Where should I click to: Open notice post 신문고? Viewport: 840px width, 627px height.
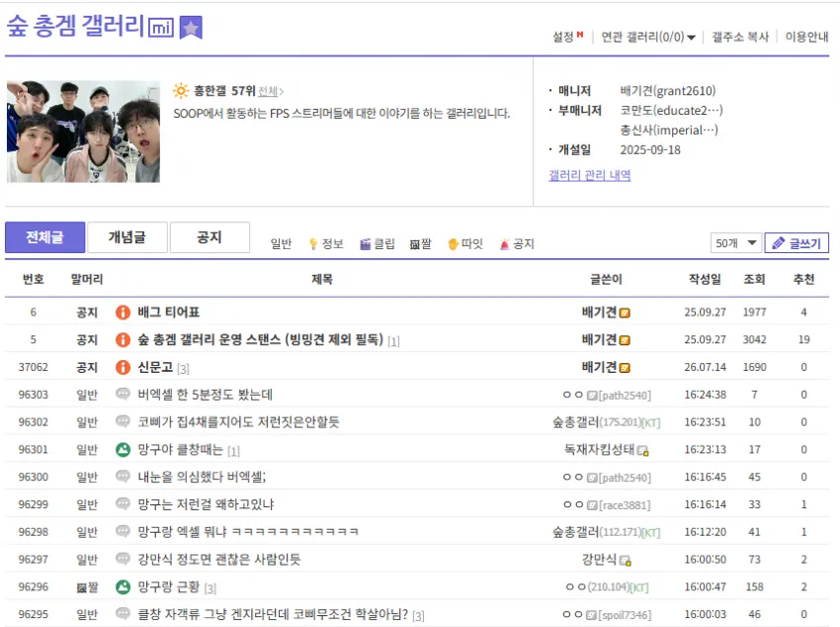155,367
